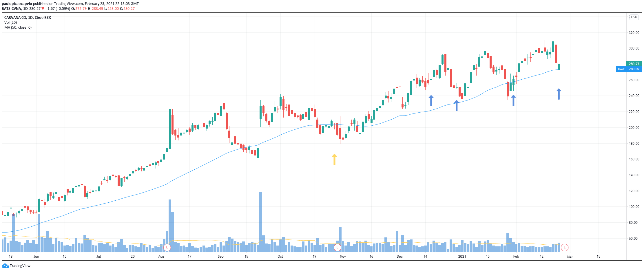The height and width of the screenshot is (271, 644).
Task: Select the Vol (20) indicator legend
Action: (10, 23)
